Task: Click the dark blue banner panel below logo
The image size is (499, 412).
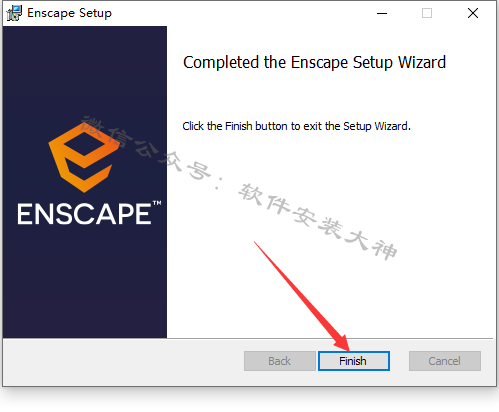Action: coord(85,283)
